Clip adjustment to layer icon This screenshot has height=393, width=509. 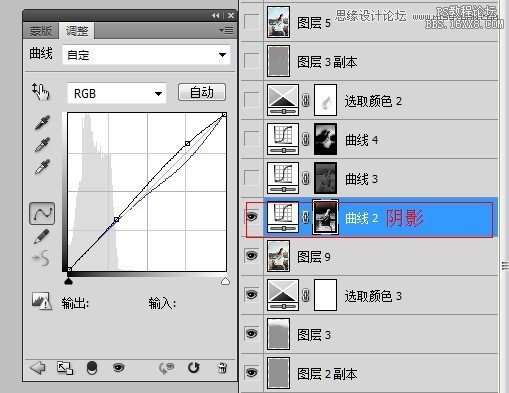point(92,368)
